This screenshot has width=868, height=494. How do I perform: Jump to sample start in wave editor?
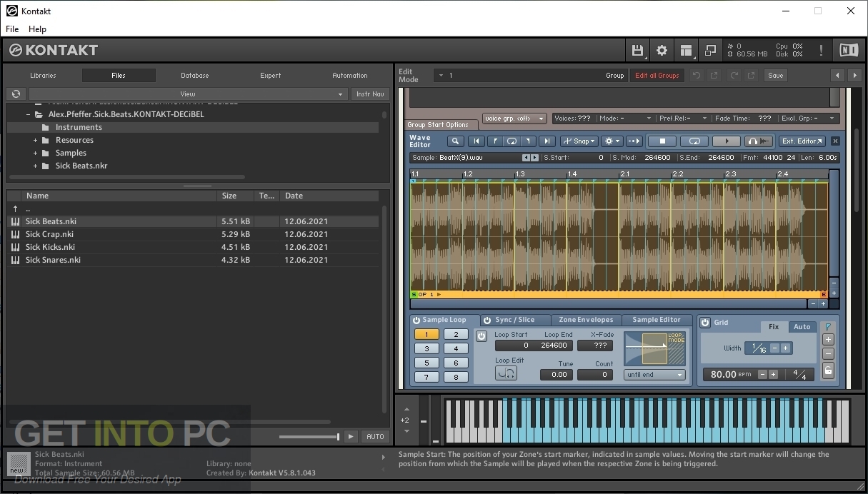477,141
